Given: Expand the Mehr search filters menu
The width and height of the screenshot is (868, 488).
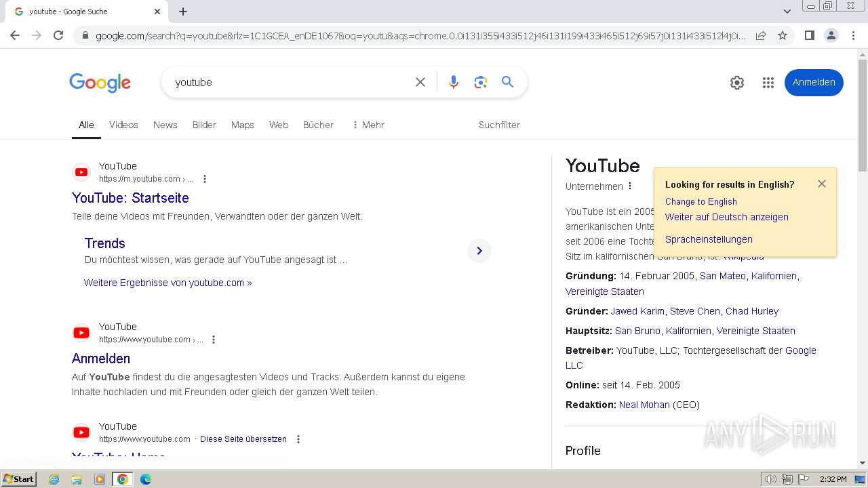Looking at the screenshot, I should [368, 125].
